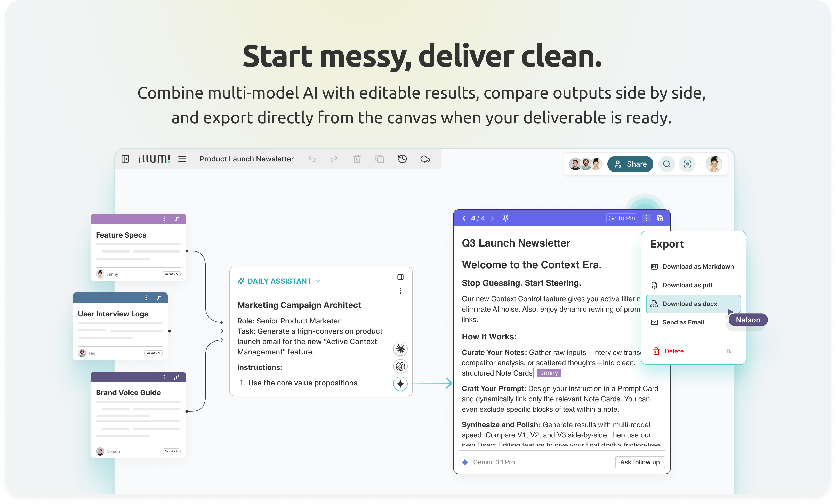Click the Share button
The width and height of the screenshot is (836, 504).
point(630,164)
